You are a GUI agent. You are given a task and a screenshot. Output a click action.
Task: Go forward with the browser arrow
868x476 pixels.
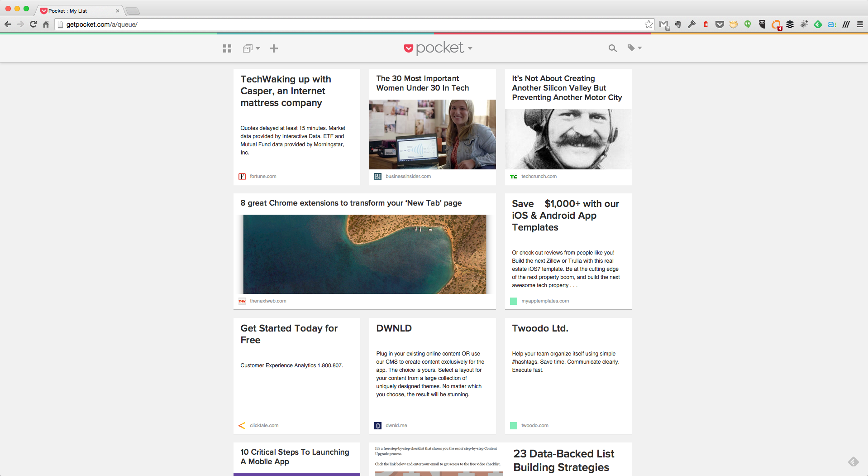(20, 24)
